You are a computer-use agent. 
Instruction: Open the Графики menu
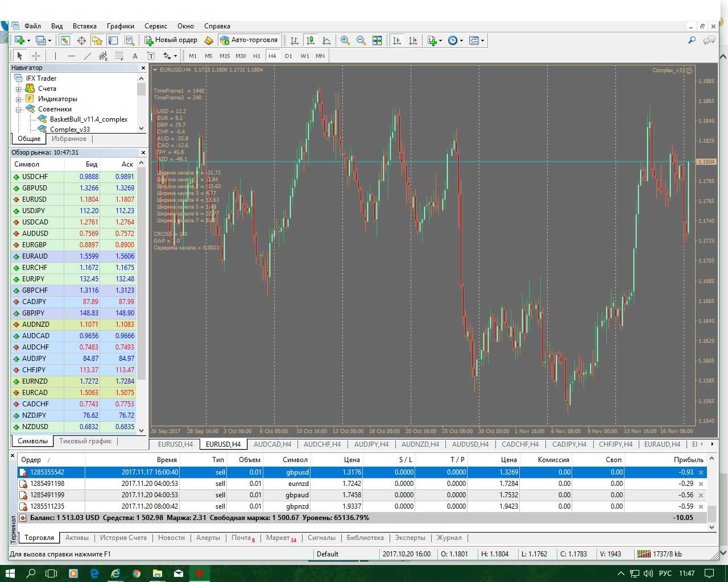(120, 26)
